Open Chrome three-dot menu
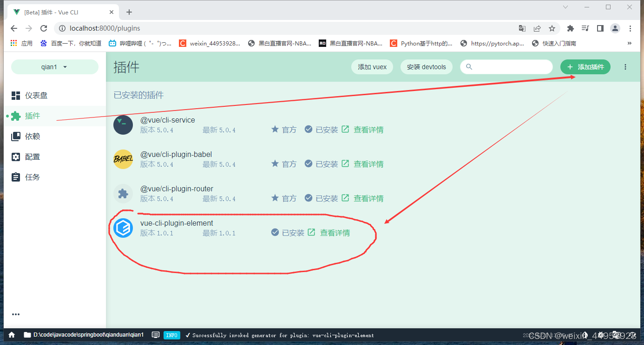The height and width of the screenshot is (345, 644). pyautogui.click(x=631, y=28)
